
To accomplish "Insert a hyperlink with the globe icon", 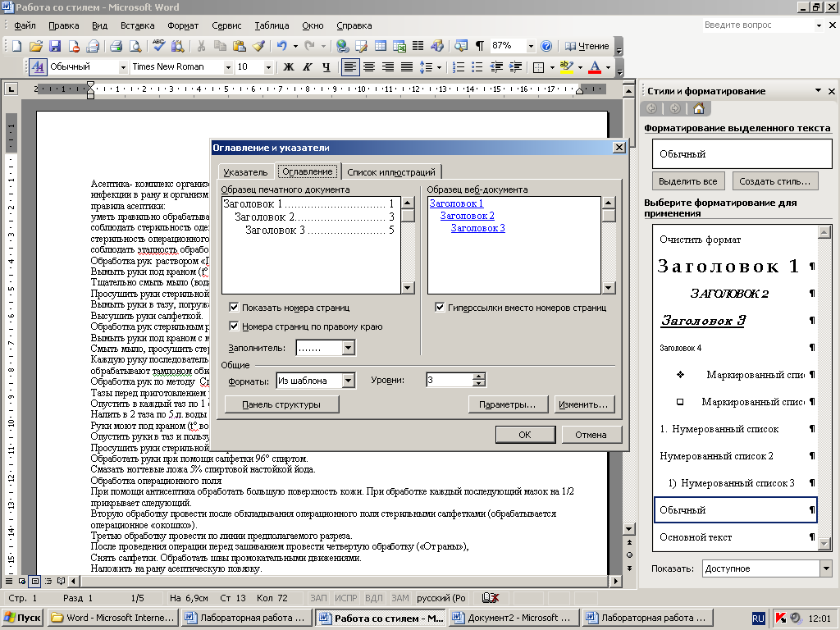I will tap(343, 46).
